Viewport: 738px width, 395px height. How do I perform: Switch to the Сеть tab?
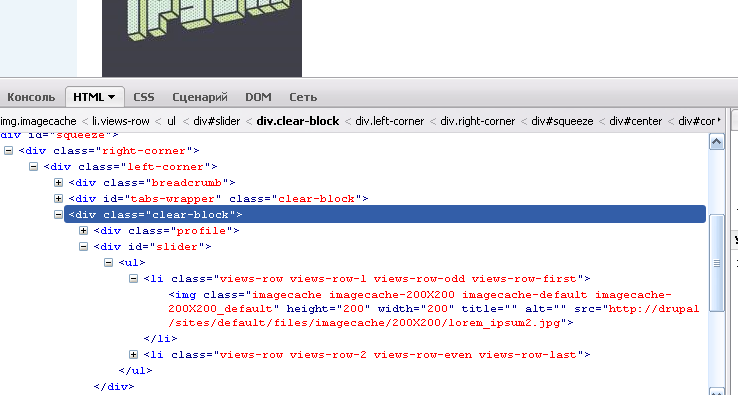(303, 97)
